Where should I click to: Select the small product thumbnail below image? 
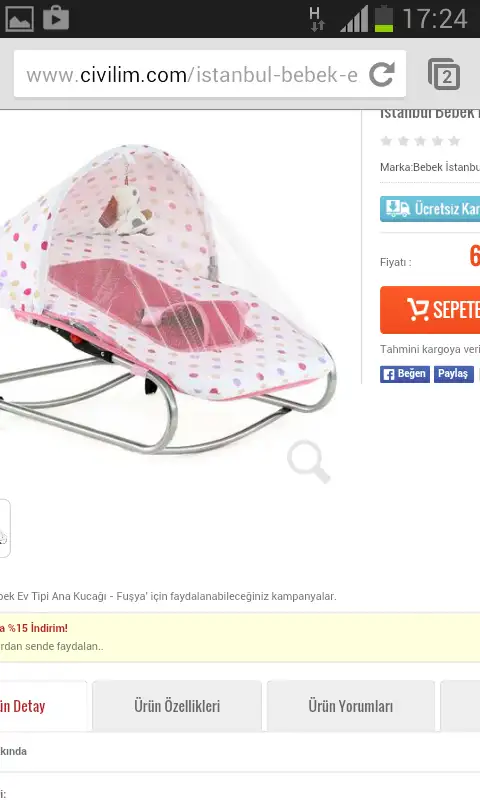tap(4, 529)
